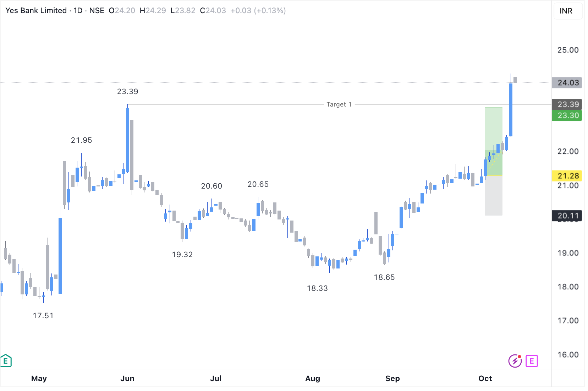Select the Target 1 line label
The height and width of the screenshot is (391, 588).
(339, 104)
